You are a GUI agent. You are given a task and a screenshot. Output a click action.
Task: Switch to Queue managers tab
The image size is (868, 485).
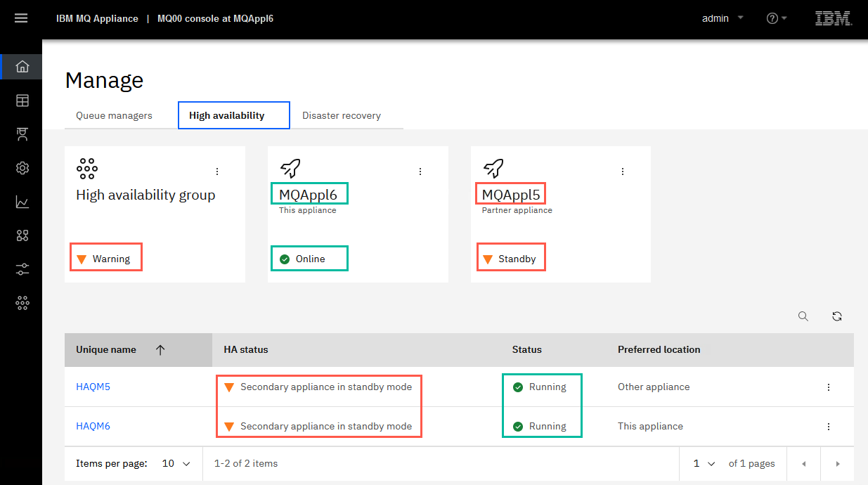[x=114, y=115]
